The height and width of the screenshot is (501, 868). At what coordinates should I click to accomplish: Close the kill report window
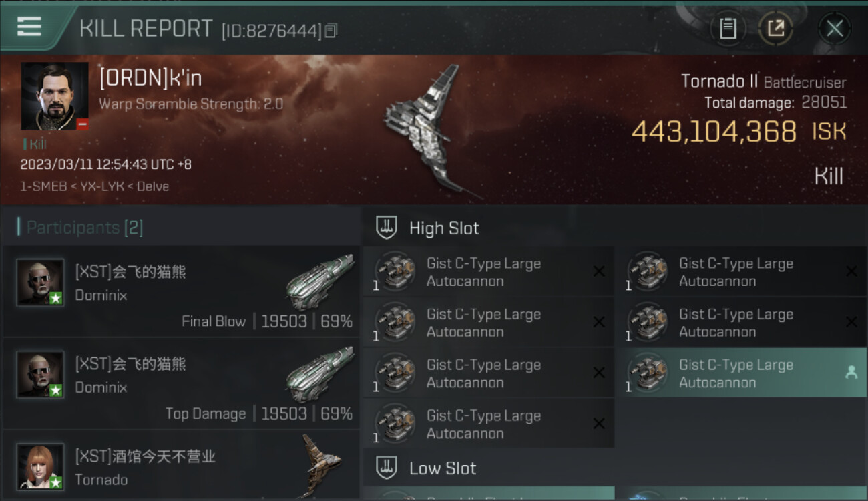pos(835,29)
